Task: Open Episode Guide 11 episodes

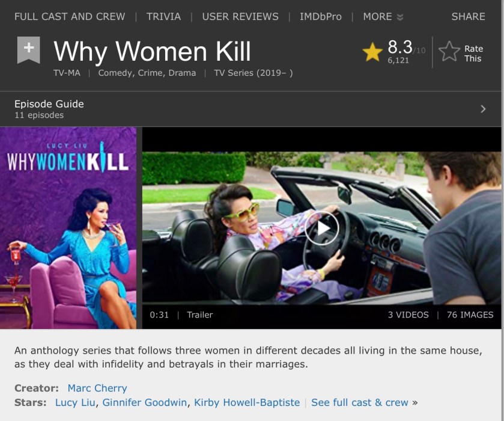Action: pyautogui.click(x=250, y=109)
